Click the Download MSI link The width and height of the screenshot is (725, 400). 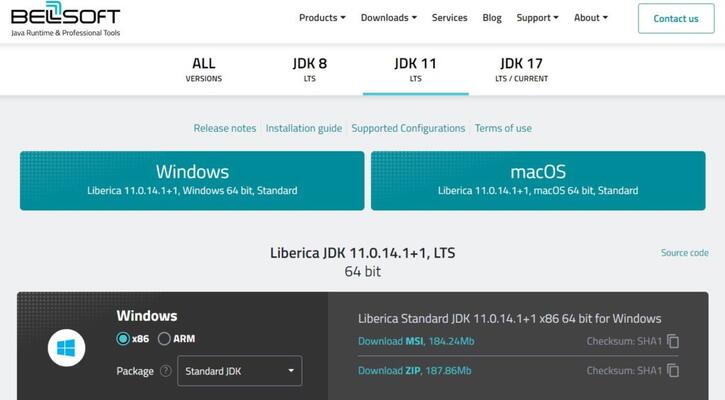point(390,342)
